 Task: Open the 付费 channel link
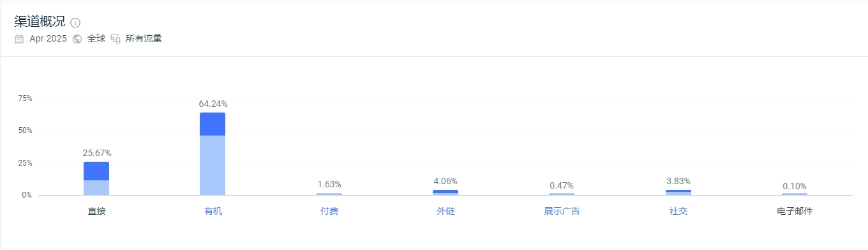tap(329, 211)
